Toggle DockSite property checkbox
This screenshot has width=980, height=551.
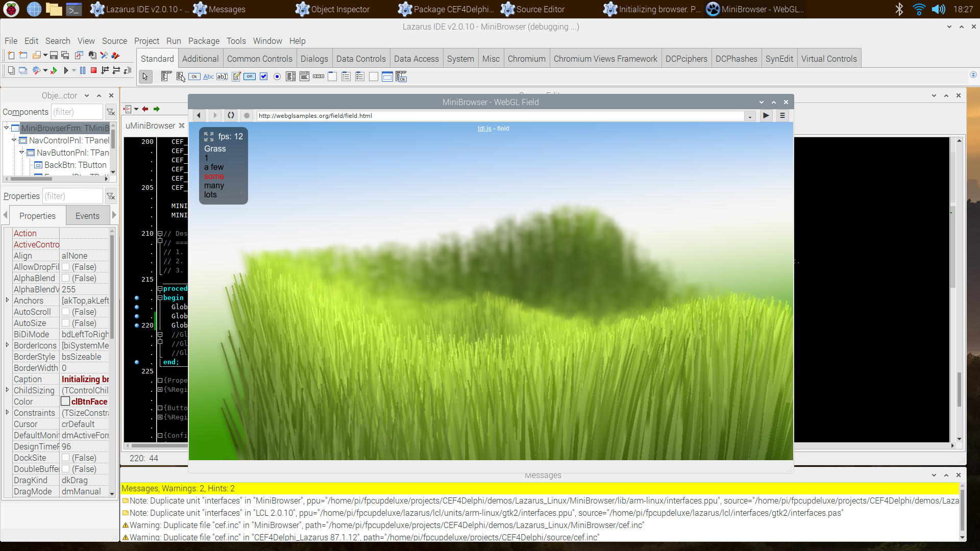coord(66,458)
